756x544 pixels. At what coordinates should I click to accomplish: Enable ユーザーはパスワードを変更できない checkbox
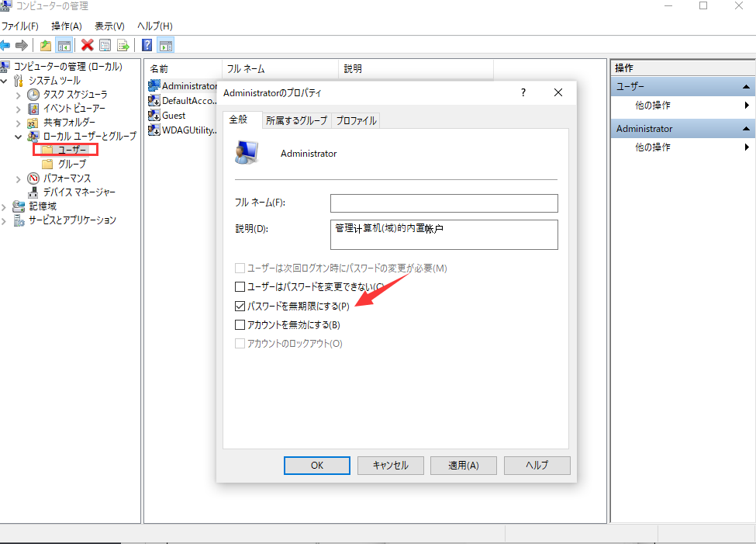click(241, 287)
